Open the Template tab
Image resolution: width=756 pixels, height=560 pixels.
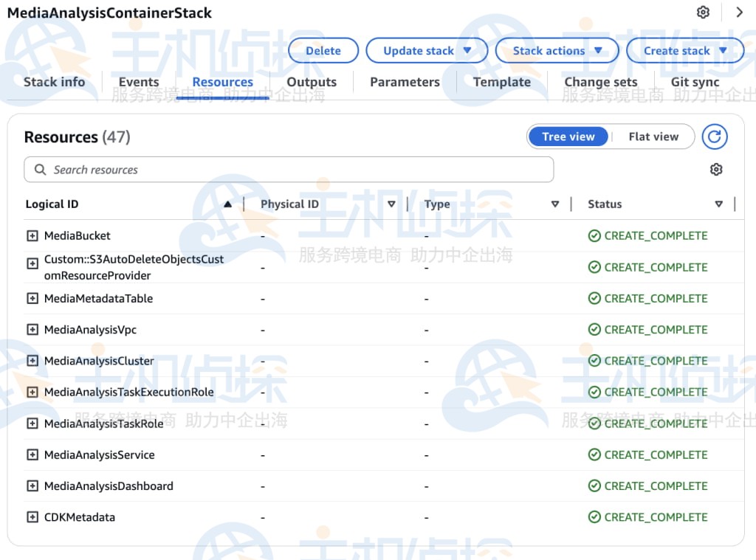[501, 82]
